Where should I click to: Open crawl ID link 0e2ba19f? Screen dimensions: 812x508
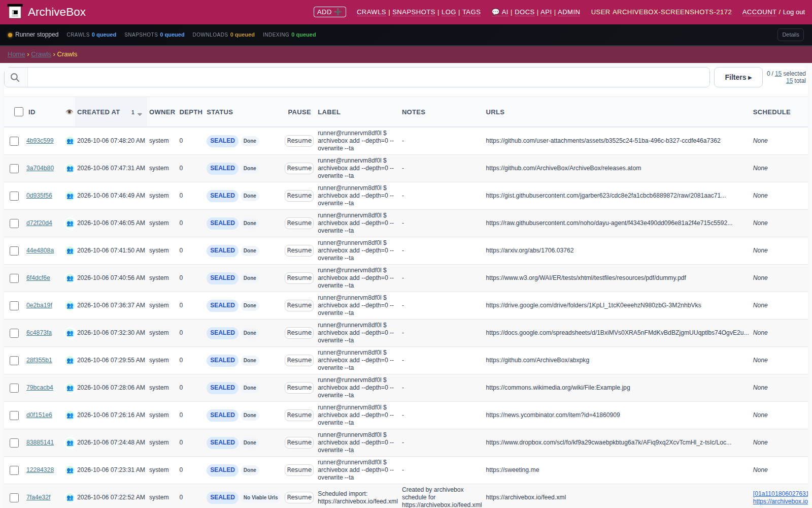pos(39,305)
